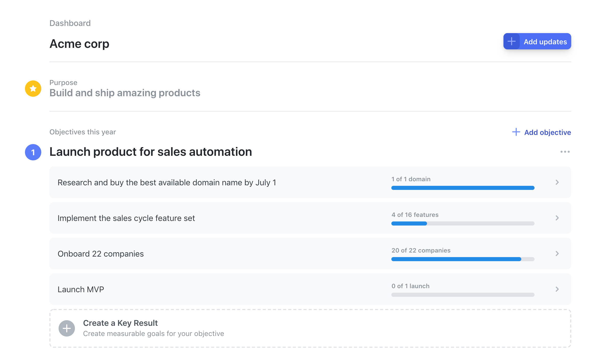Viewport: 612px width, 364px height.
Task: Click Create measurable goals for your objective text
Action: point(153,334)
